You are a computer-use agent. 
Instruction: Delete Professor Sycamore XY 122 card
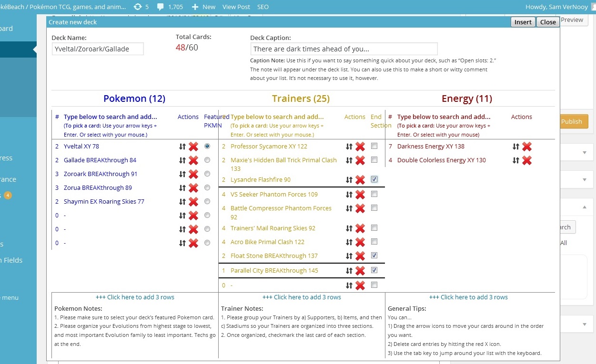click(360, 147)
